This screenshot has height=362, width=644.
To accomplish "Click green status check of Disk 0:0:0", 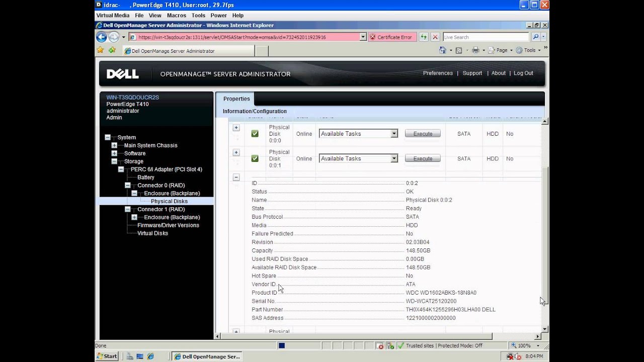I will pos(255,134).
